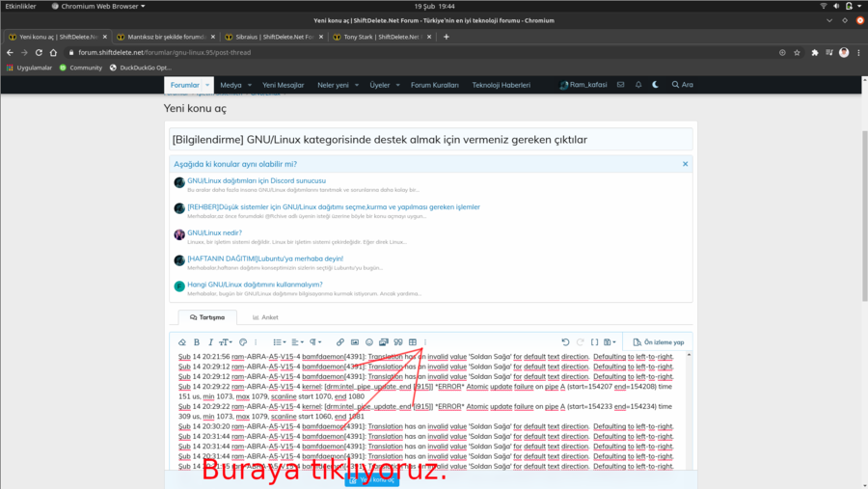The width and height of the screenshot is (868, 489).
Task: Open the REHBER Düşük sistemler thread link
Action: [334, 206]
